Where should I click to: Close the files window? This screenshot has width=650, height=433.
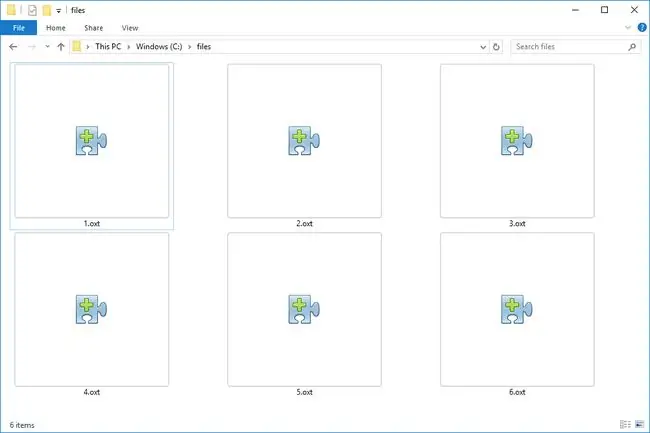coord(634,10)
